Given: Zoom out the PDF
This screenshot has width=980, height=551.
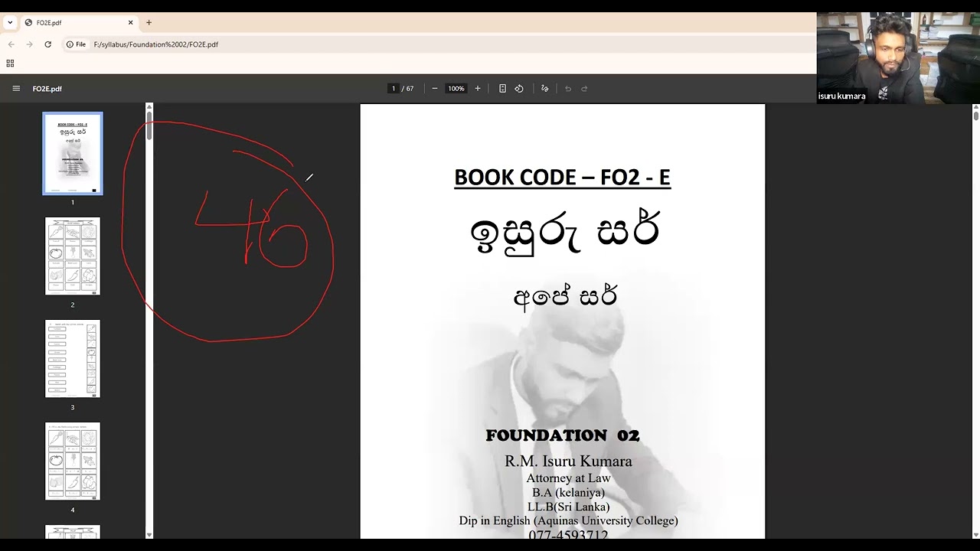Looking at the screenshot, I should tap(435, 89).
